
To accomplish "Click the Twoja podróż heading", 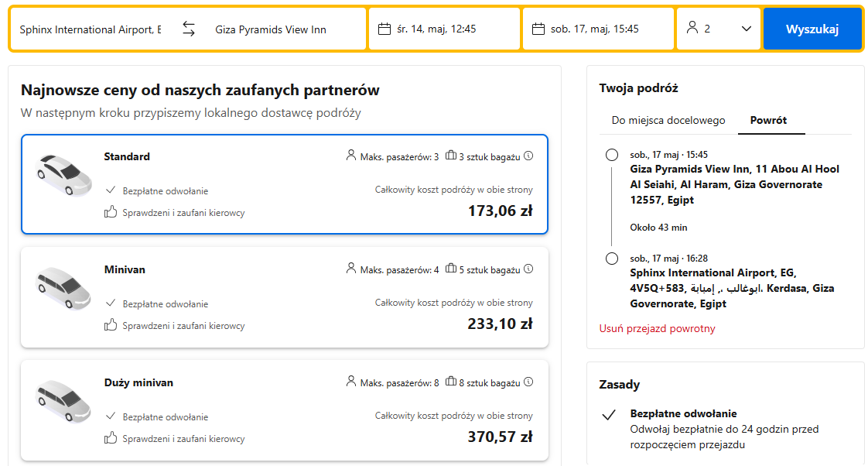I will pyautogui.click(x=638, y=88).
